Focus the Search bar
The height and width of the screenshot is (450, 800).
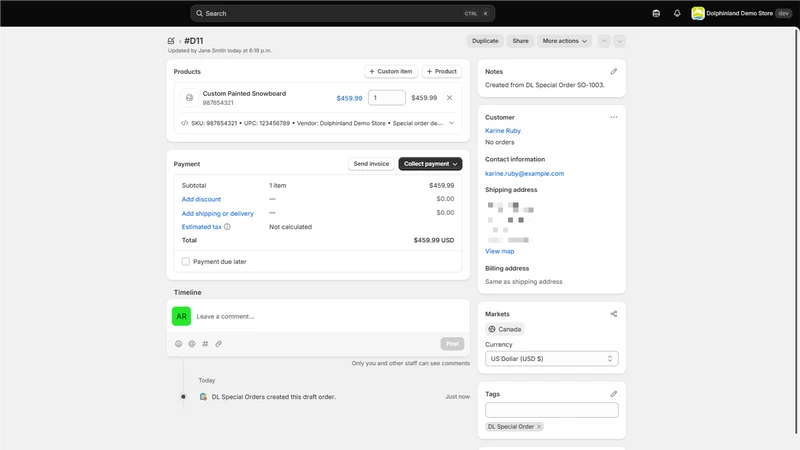pos(342,14)
